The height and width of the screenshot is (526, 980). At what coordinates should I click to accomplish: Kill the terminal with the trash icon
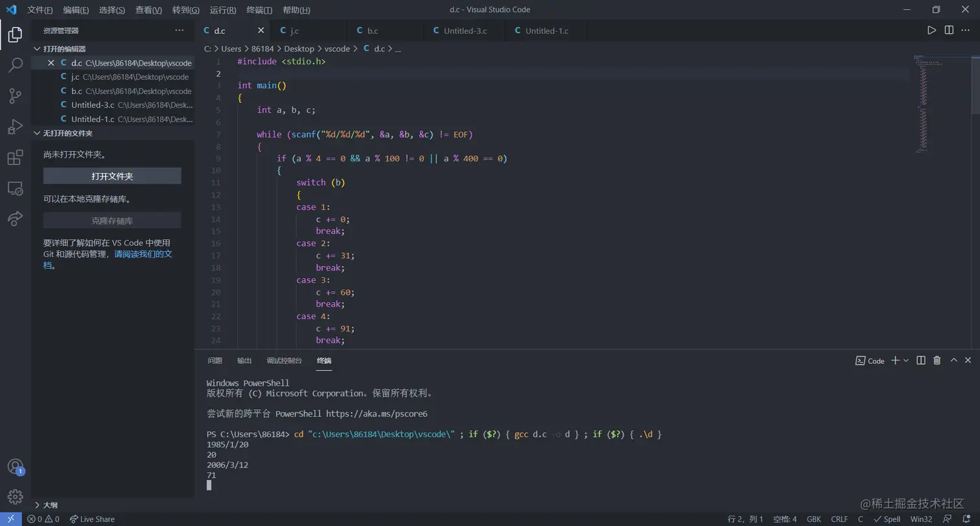pos(937,361)
